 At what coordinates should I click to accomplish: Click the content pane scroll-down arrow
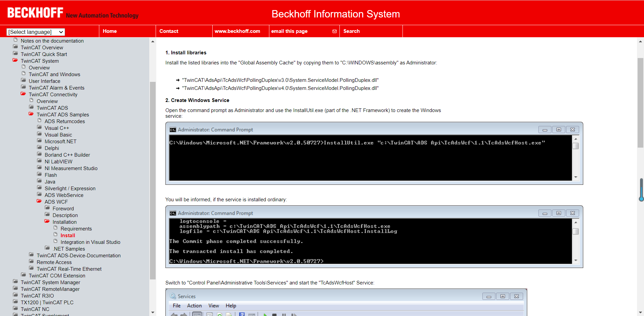pyautogui.click(x=640, y=313)
